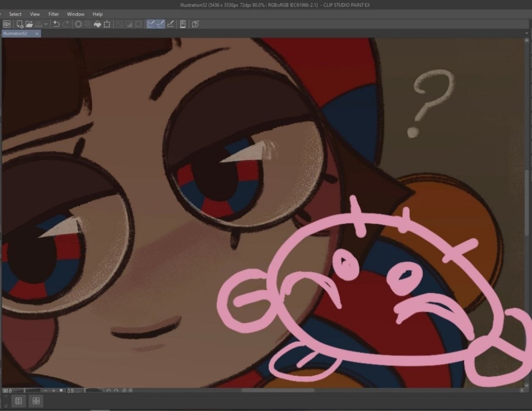Click the framed-target icon in the bottom dock
The image size is (532, 411).
(x=36, y=401)
